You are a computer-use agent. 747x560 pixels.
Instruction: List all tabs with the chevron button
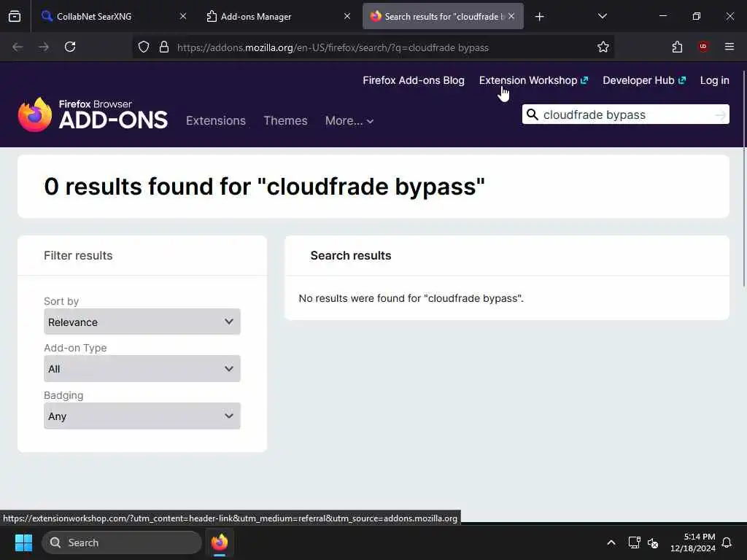point(602,16)
